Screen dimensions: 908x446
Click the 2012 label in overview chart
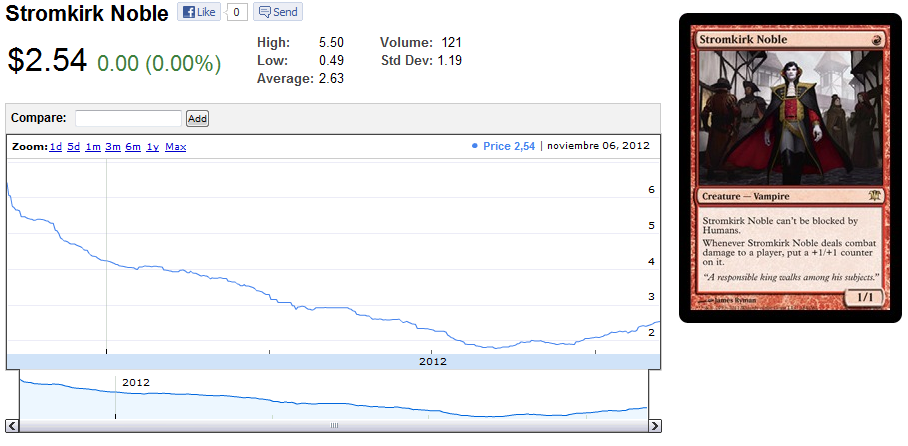(x=136, y=382)
